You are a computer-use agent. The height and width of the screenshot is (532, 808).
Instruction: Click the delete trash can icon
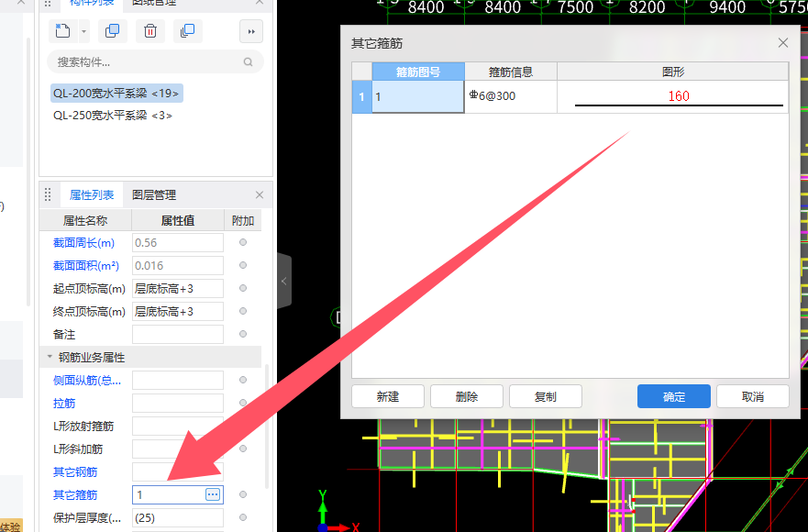coord(150,31)
